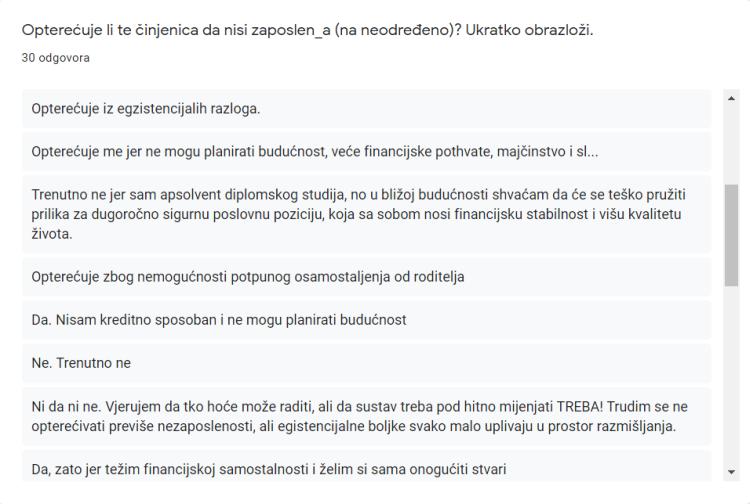
Task: Click the question title 'Opterećuje li te činjenica'
Action: tap(307, 30)
